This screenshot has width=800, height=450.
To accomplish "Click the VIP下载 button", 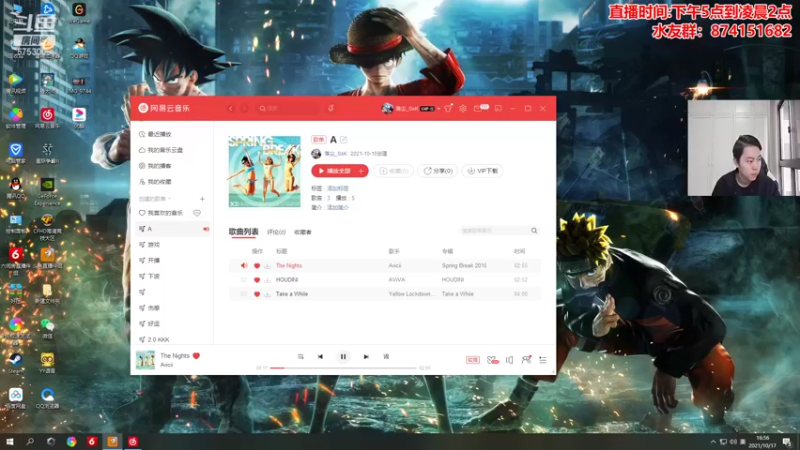I will pyautogui.click(x=483, y=171).
